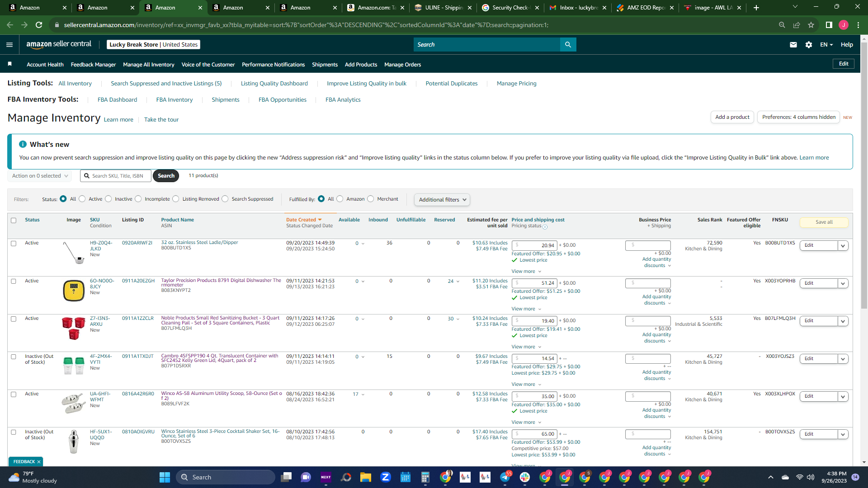Screen dimensions: 868x488
Task: Expand Available chevron for the Winco Scoop row
Action: pyautogui.click(x=363, y=394)
